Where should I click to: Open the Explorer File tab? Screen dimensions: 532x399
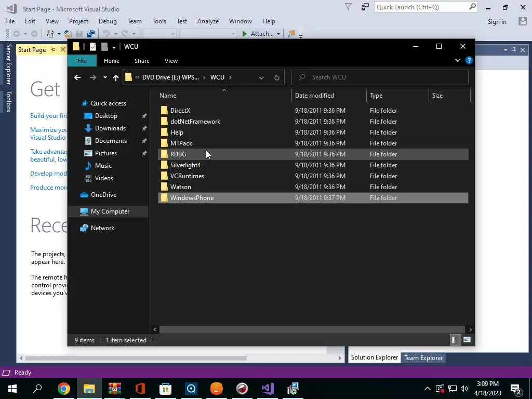82,61
